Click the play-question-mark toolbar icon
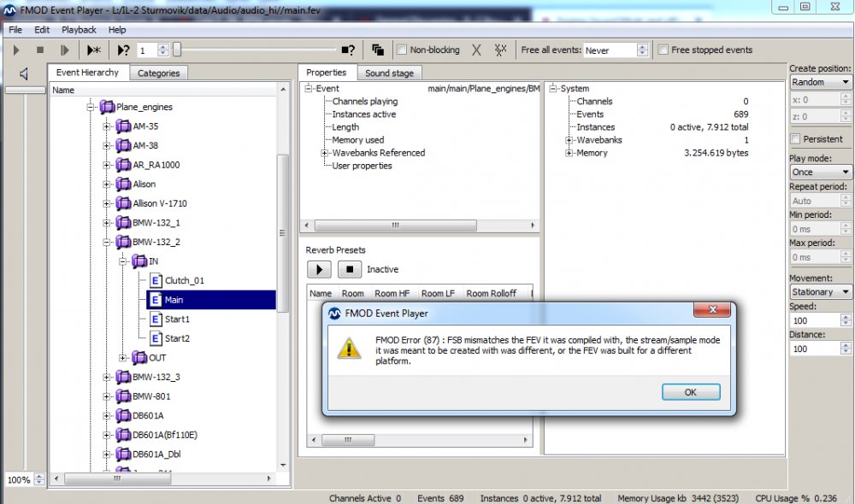The width and height of the screenshot is (855, 504). (x=124, y=50)
